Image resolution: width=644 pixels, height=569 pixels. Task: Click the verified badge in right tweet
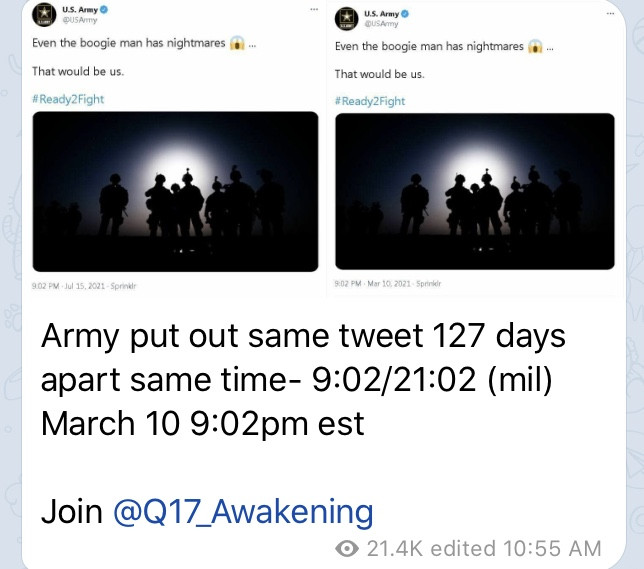pos(405,14)
